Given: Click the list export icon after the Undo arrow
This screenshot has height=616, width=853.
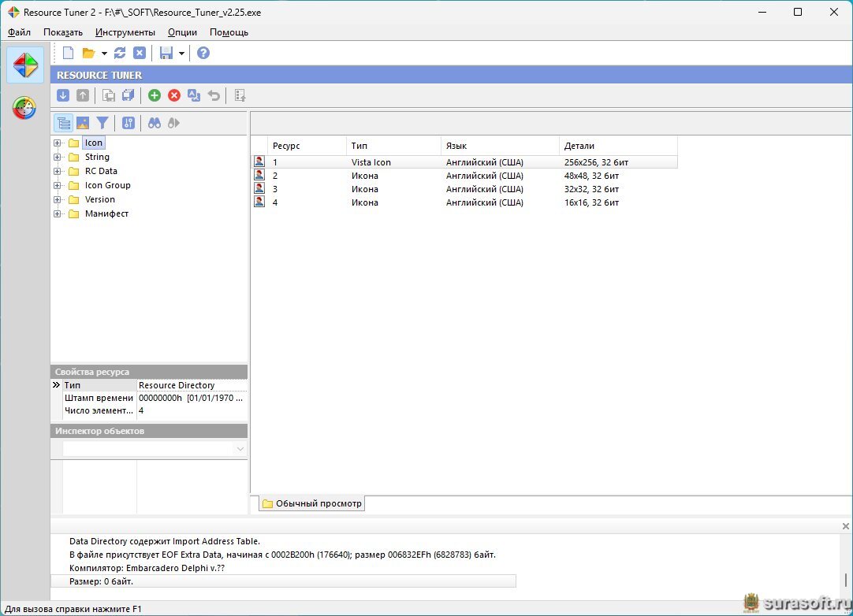Looking at the screenshot, I should (x=240, y=95).
